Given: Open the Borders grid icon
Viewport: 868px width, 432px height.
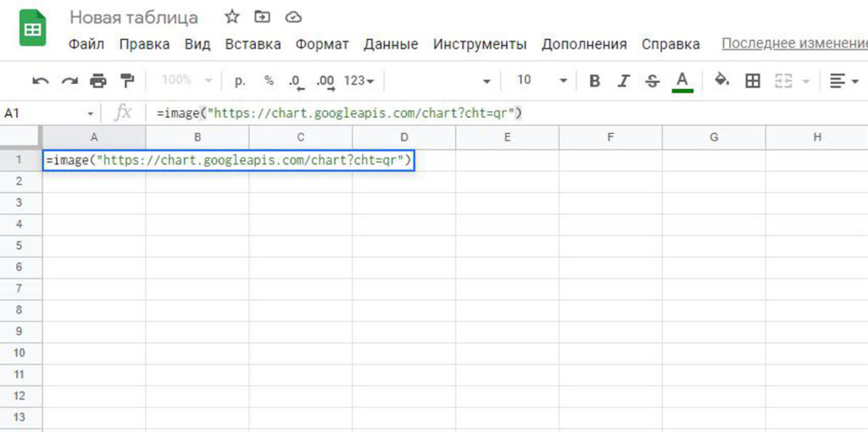Looking at the screenshot, I should (x=752, y=80).
